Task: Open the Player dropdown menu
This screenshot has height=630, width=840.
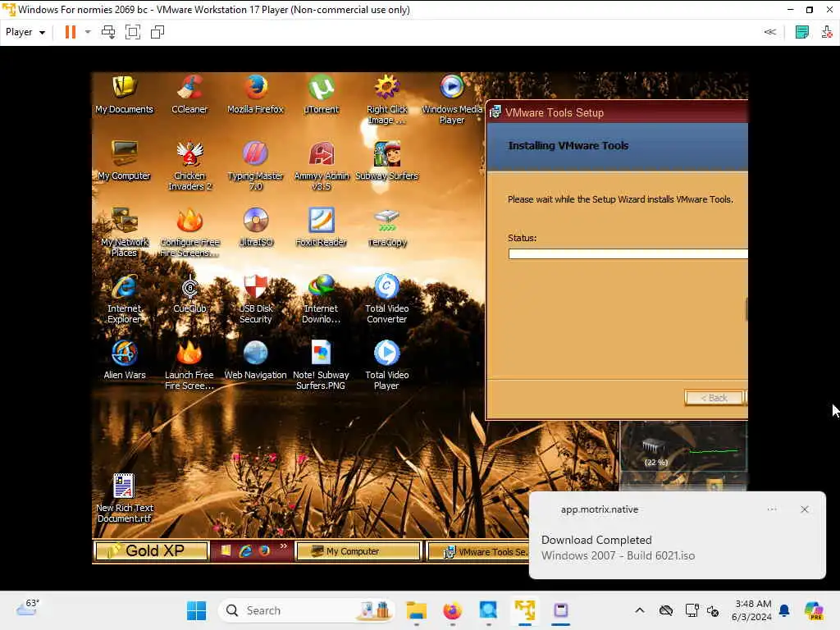Action: 25,32
